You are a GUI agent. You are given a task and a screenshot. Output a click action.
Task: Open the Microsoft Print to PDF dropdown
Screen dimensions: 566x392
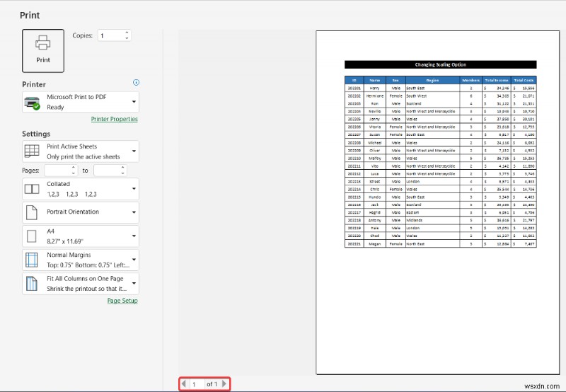click(81, 102)
